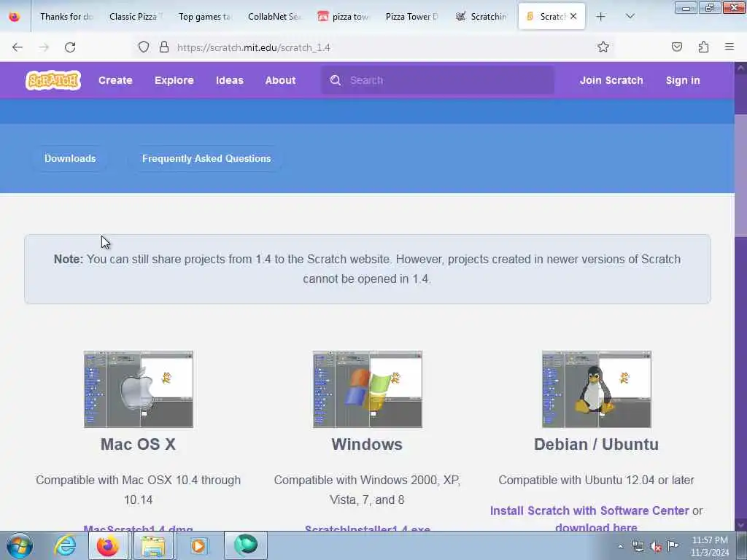This screenshot has height=560, width=747.
Task: Open the Pocket save icon
Action: pos(676,47)
